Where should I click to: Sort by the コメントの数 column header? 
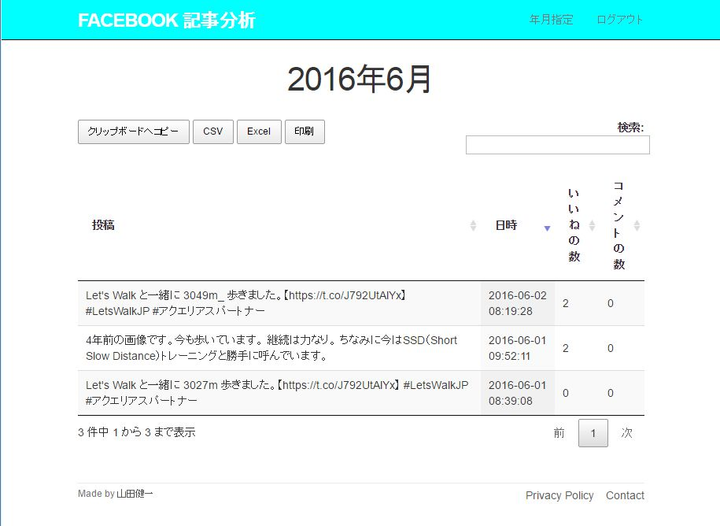[622, 225]
